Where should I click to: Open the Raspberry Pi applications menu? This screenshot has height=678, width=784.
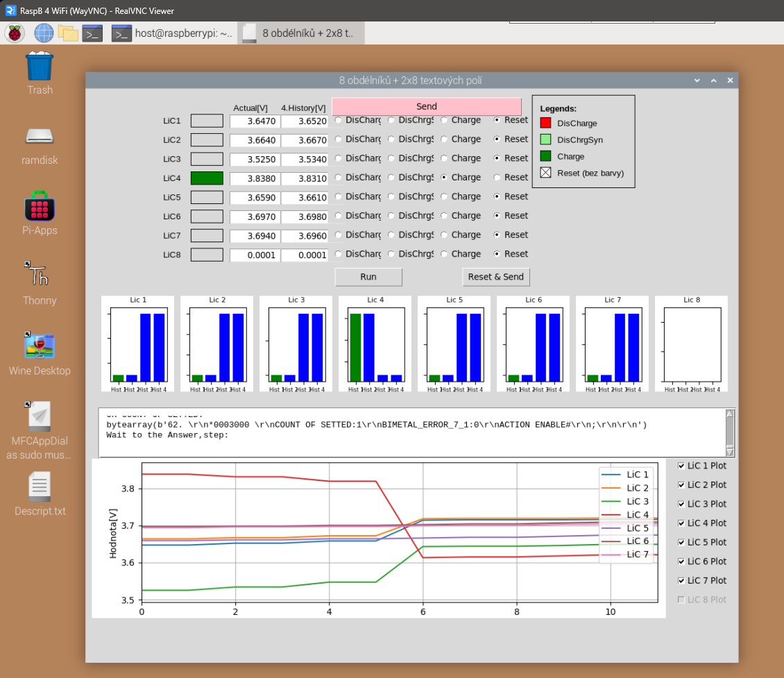point(14,33)
